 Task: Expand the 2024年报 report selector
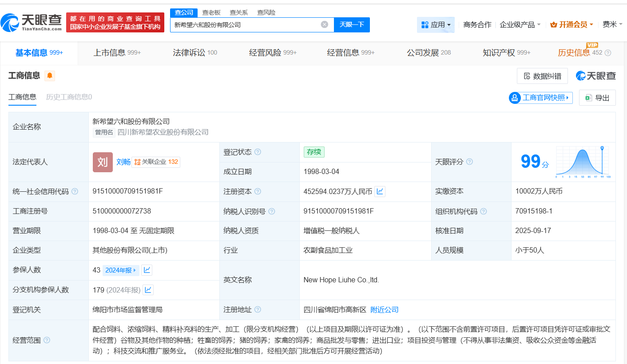click(121, 270)
